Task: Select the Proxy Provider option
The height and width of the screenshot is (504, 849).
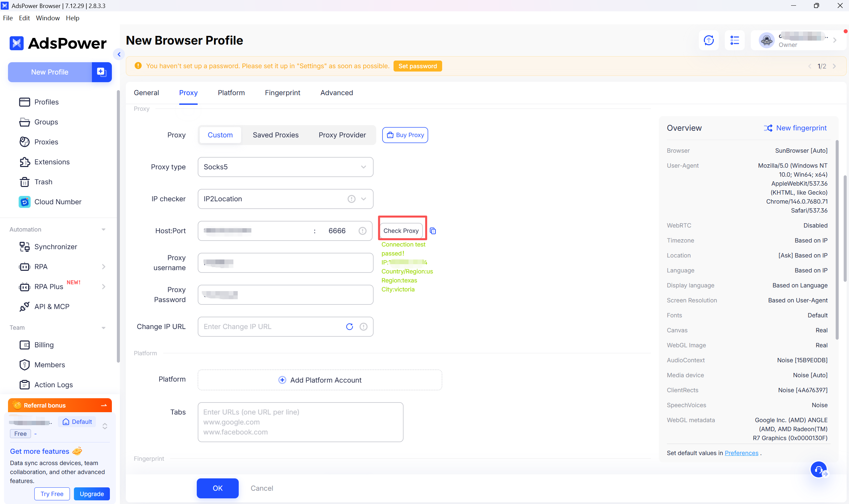Action: tap(342, 135)
